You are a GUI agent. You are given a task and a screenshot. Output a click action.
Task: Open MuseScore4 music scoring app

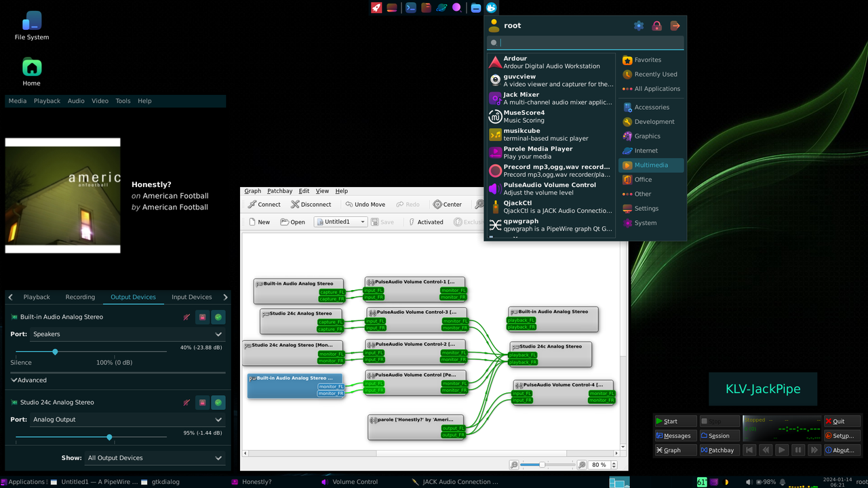(x=551, y=117)
